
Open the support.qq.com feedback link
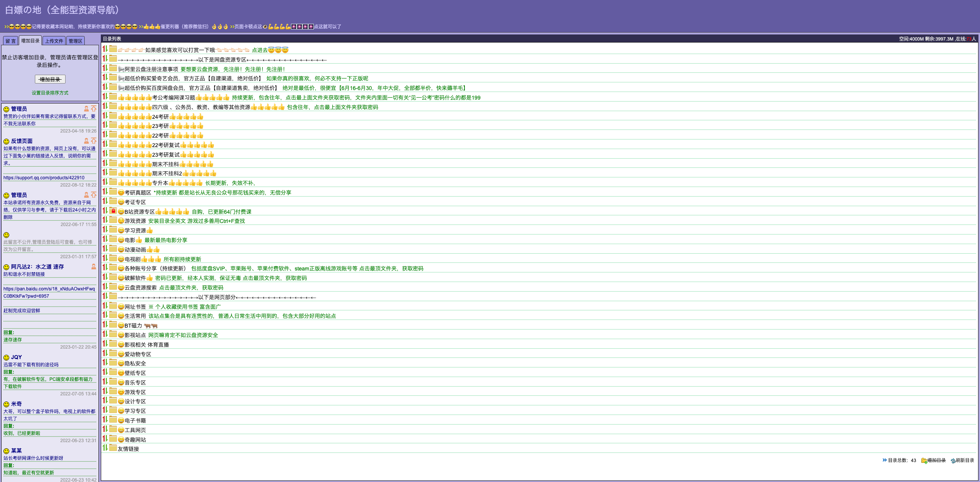(x=44, y=178)
